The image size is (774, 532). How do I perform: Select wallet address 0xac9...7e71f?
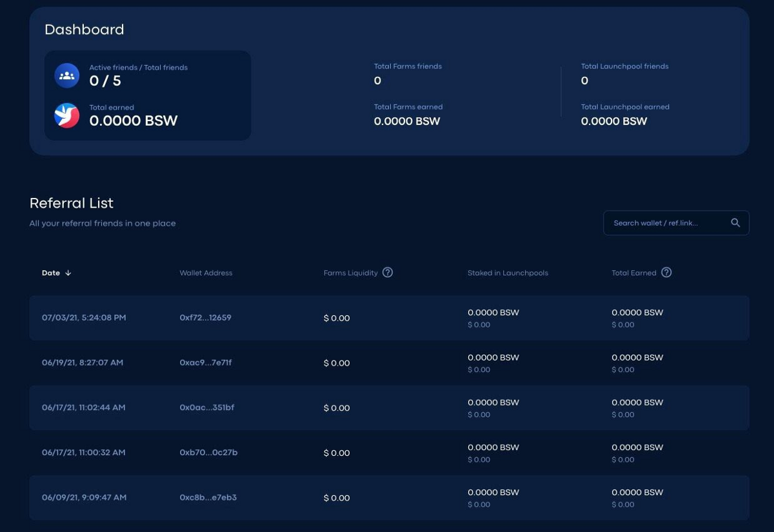point(205,363)
